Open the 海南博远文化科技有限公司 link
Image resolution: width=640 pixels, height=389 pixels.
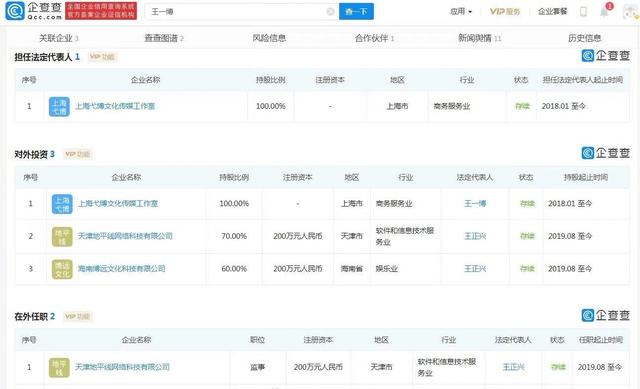click(x=122, y=269)
